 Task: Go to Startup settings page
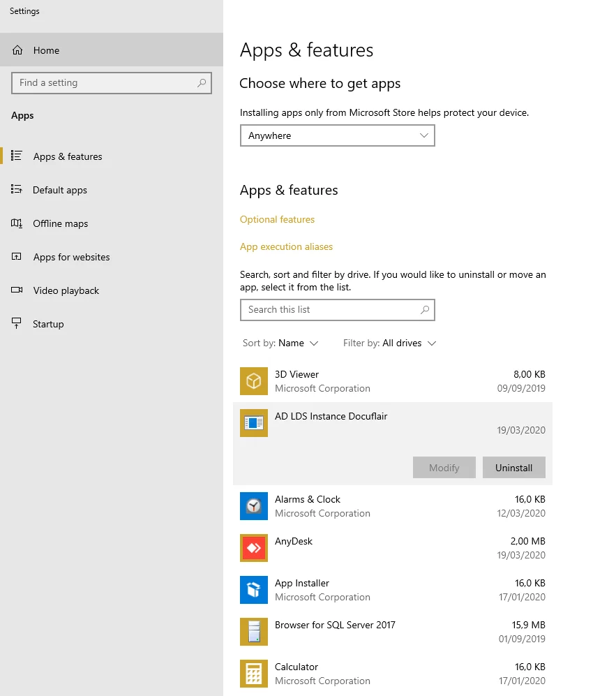(x=48, y=324)
